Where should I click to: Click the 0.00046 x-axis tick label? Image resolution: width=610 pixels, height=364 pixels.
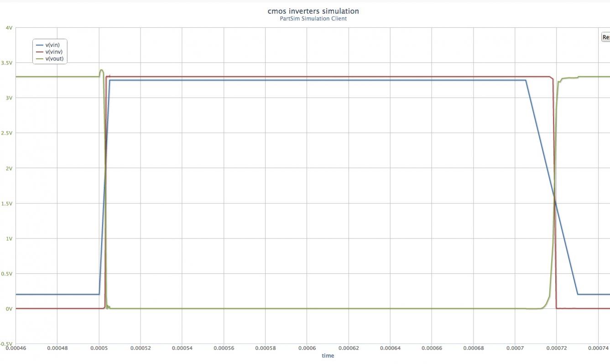coord(16,348)
